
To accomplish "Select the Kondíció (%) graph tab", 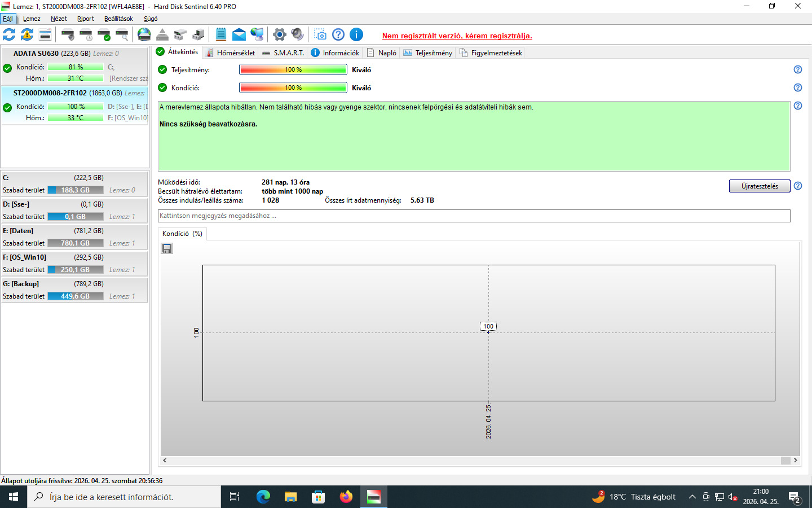I will (x=182, y=234).
